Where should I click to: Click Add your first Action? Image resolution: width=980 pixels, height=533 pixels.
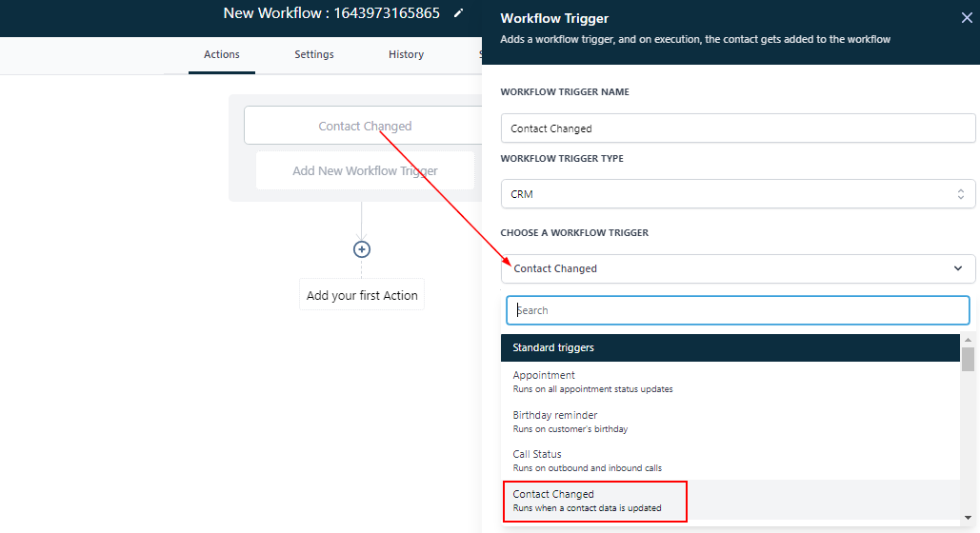pyautogui.click(x=362, y=296)
